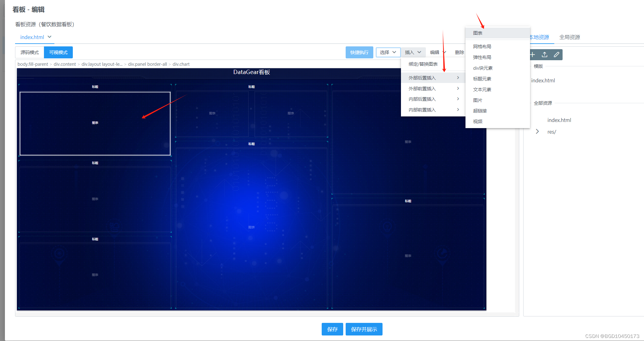Click 外部后置插入 submenu entry
Image resolution: width=644 pixels, height=341 pixels.
pyautogui.click(x=422, y=78)
